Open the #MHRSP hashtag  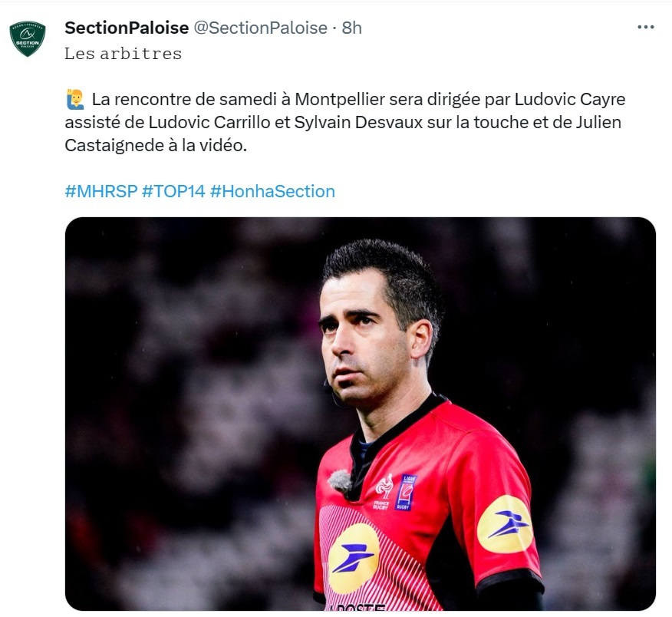tap(101, 191)
